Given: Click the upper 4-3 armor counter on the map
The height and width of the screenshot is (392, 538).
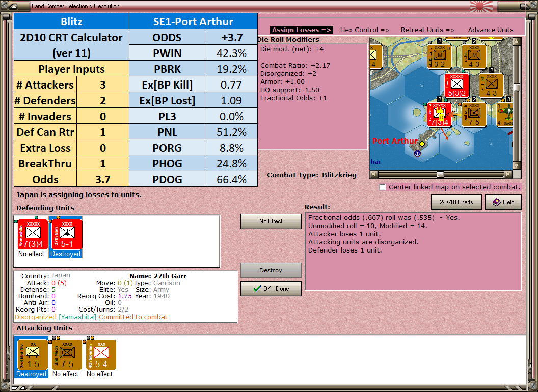Looking at the screenshot, I should 474,57.
